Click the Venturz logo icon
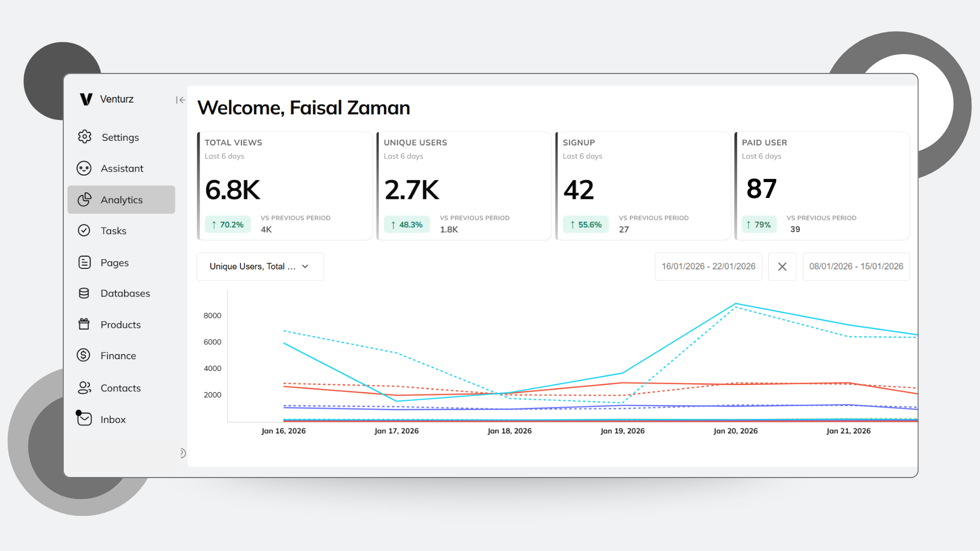This screenshot has height=551, width=980. [85, 99]
